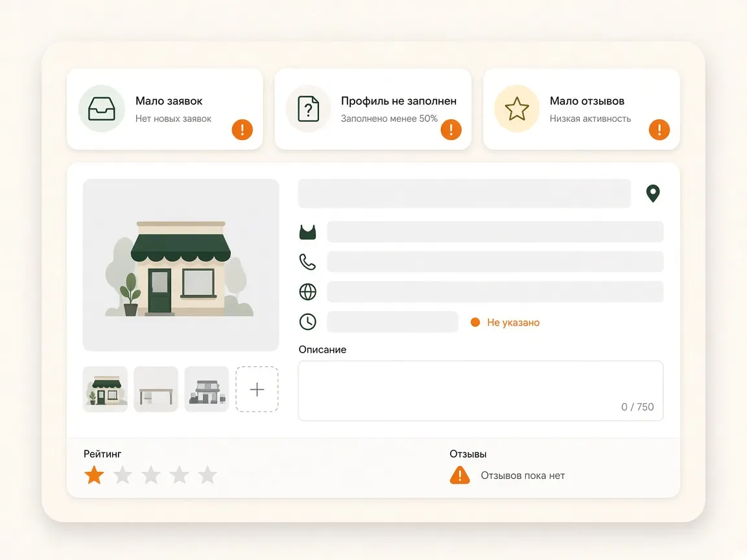Click the clothing category icon
The width and height of the screenshot is (747, 560).
tap(308, 232)
